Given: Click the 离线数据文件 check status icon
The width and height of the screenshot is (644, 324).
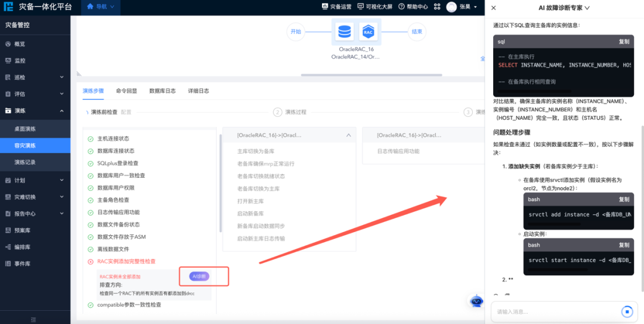Looking at the screenshot, I should (91, 249).
